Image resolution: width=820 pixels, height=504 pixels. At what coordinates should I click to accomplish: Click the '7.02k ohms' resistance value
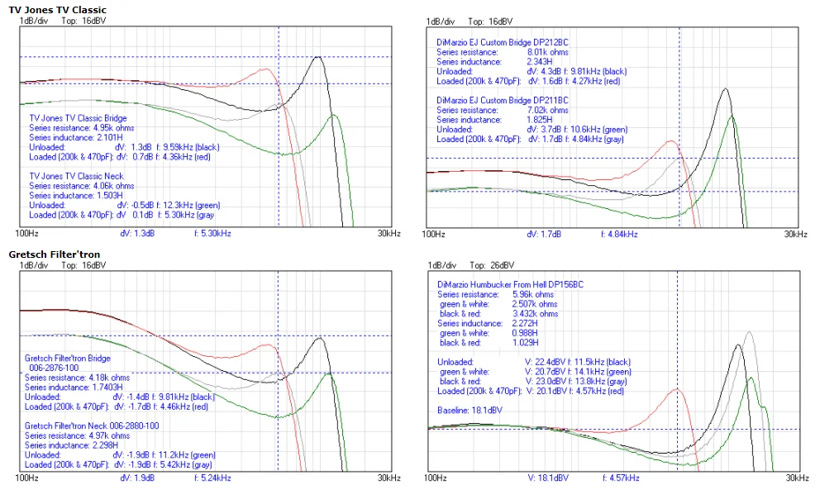pos(547,111)
